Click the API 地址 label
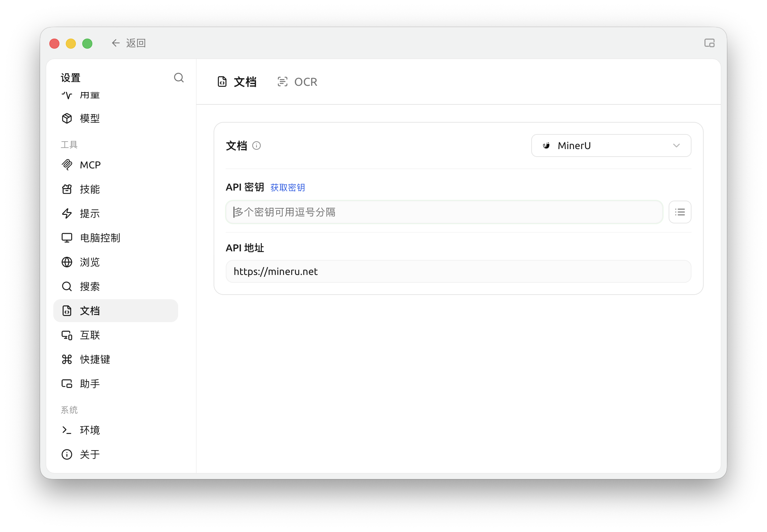 (x=245, y=248)
